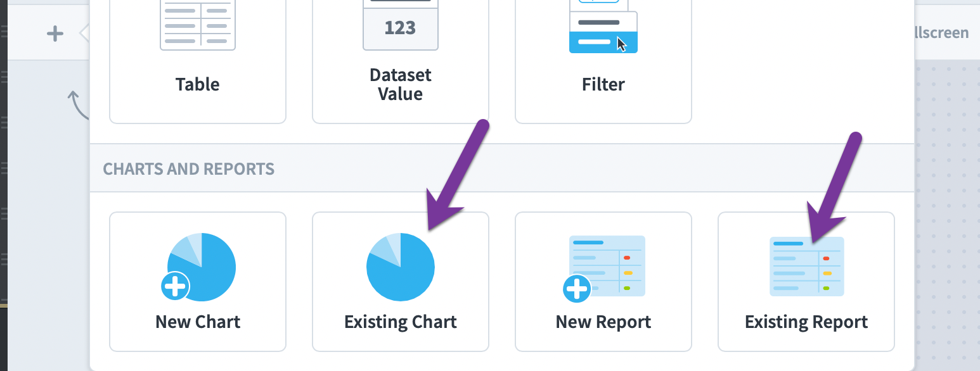Click the curved arrow icon below the toolbar

tap(79, 105)
